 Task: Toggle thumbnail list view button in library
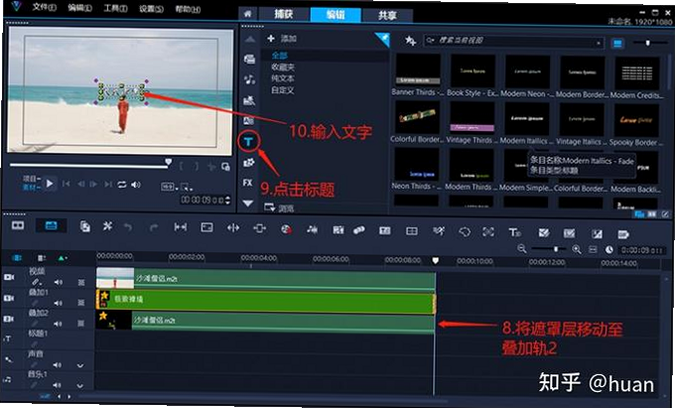coord(618,43)
